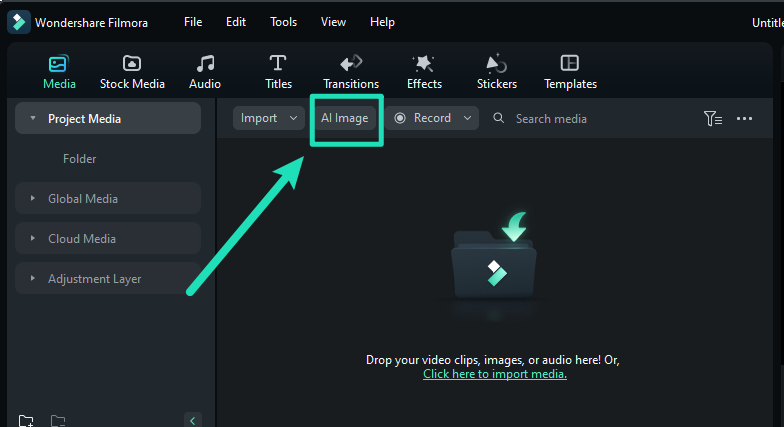Image resolution: width=784 pixels, height=427 pixels.
Task: Open the filter and sort icon
Action: pyautogui.click(x=712, y=118)
